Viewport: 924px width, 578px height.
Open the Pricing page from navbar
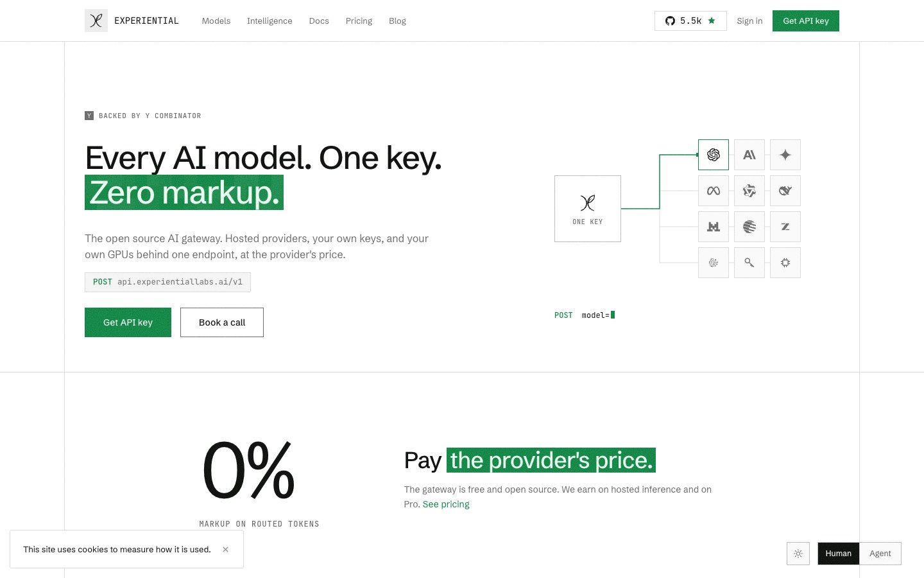pos(359,21)
